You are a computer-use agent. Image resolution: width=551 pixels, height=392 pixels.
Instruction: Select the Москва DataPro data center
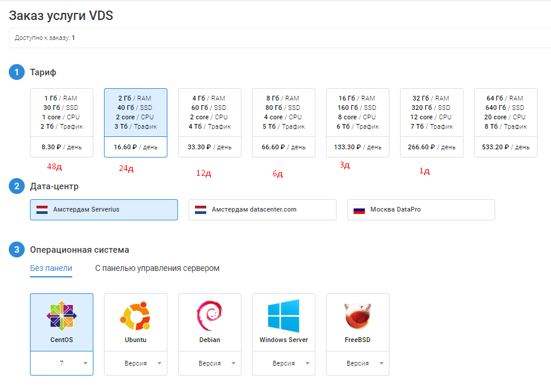pyautogui.click(x=421, y=209)
